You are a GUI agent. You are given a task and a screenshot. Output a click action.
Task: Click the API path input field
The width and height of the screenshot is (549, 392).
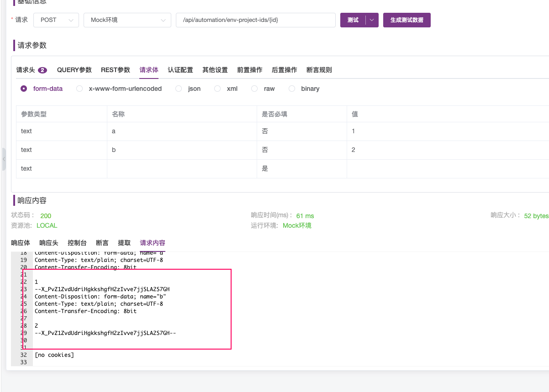coord(256,20)
